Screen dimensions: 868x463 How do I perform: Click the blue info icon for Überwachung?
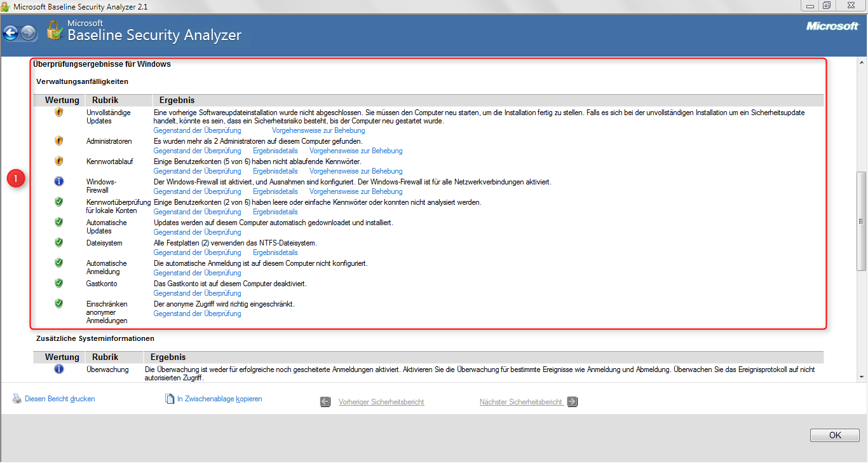click(58, 370)
